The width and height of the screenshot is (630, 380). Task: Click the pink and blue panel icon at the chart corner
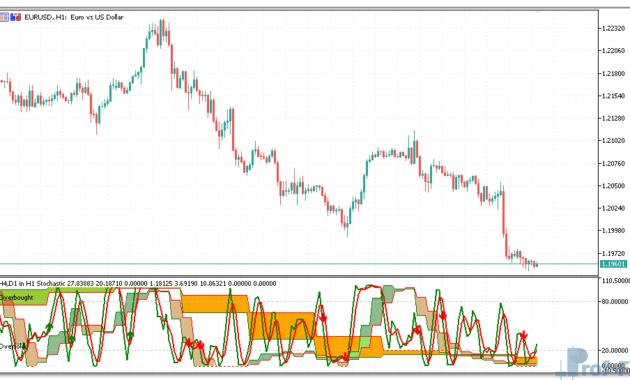(x=4, y=17)
